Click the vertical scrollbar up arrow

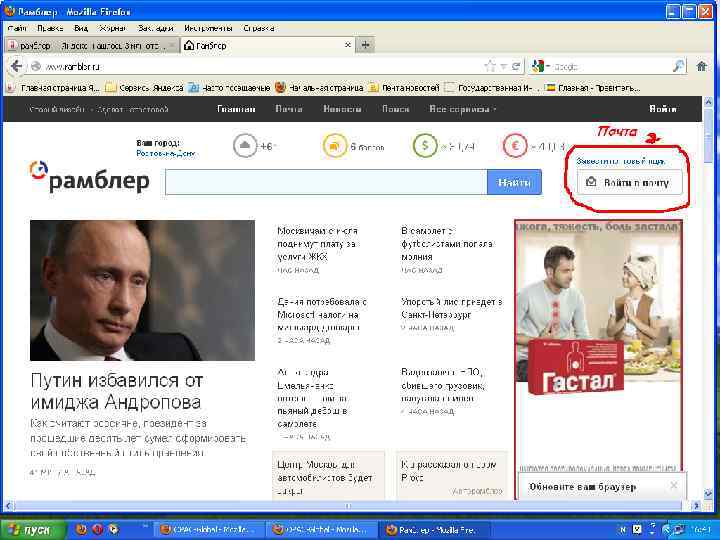[708, 101]
